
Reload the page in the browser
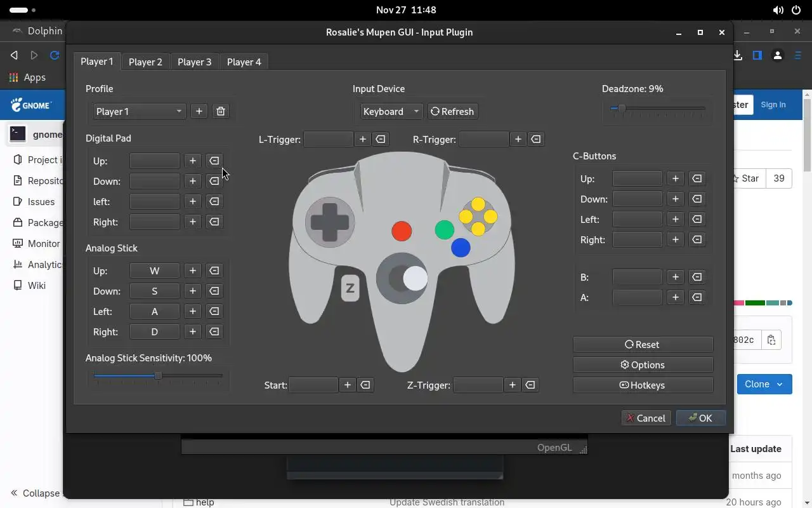[x=55, y=55]
